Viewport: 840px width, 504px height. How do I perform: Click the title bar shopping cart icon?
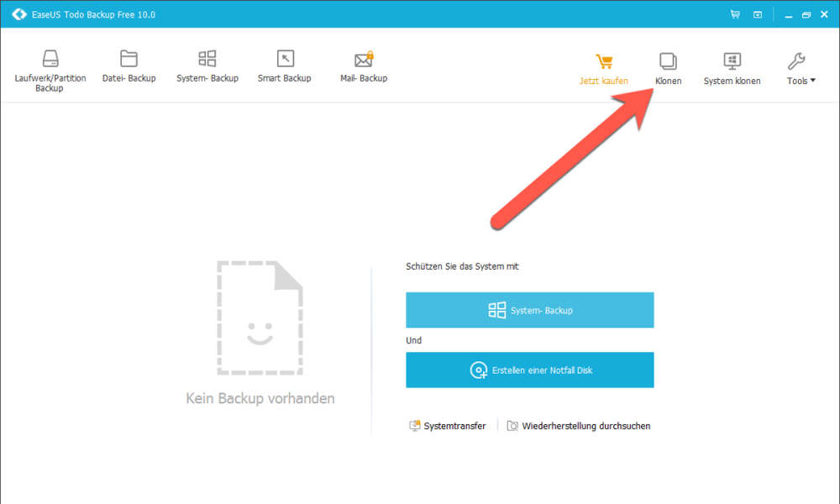pyautogui.click(x=735, y=14)
